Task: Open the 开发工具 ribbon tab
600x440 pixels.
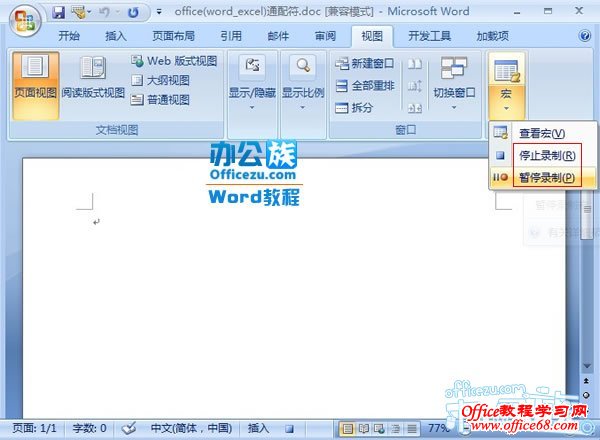Action: tap(429, 36)
